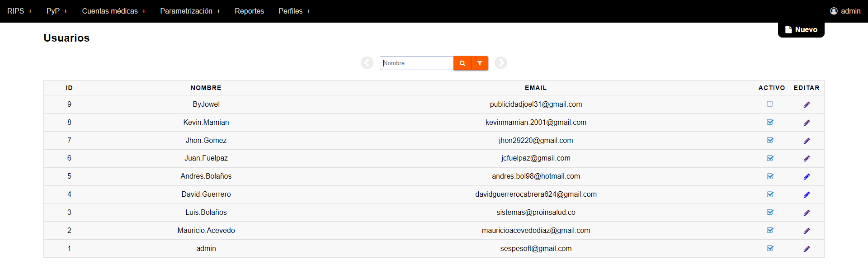Screen dimensions: 868x270
Task: Click the EMAIL column header
Action: point(536,88)
